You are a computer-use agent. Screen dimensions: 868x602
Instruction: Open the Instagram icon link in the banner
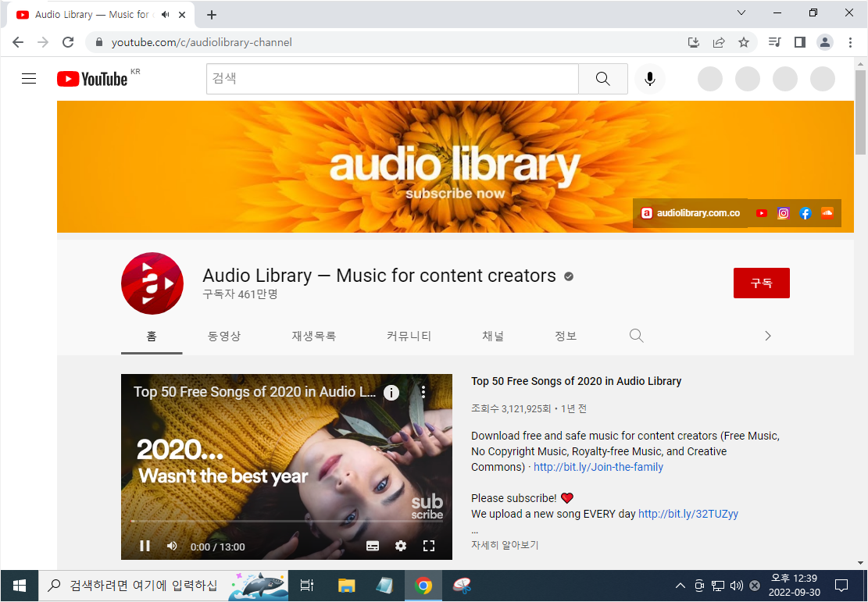[x=784, y=213]
